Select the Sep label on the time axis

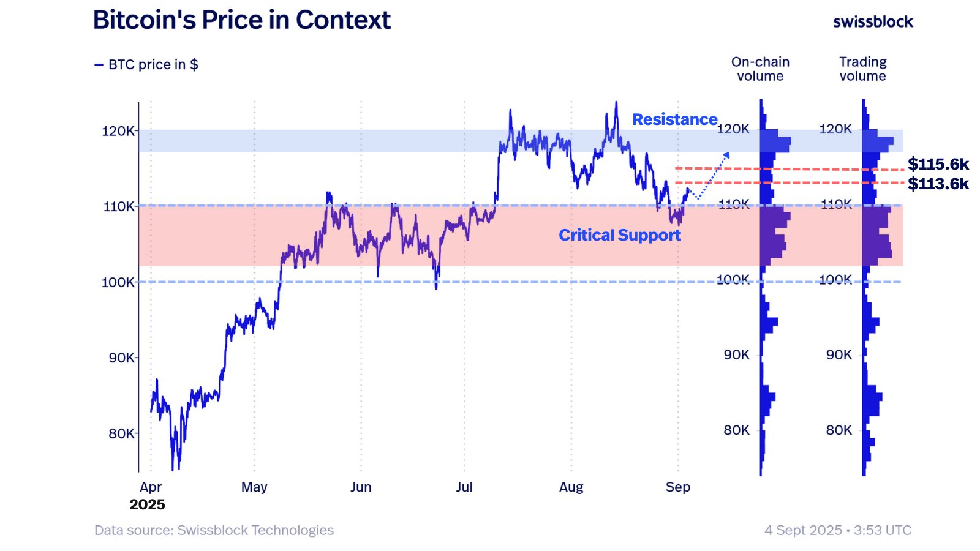click(677, 487)
